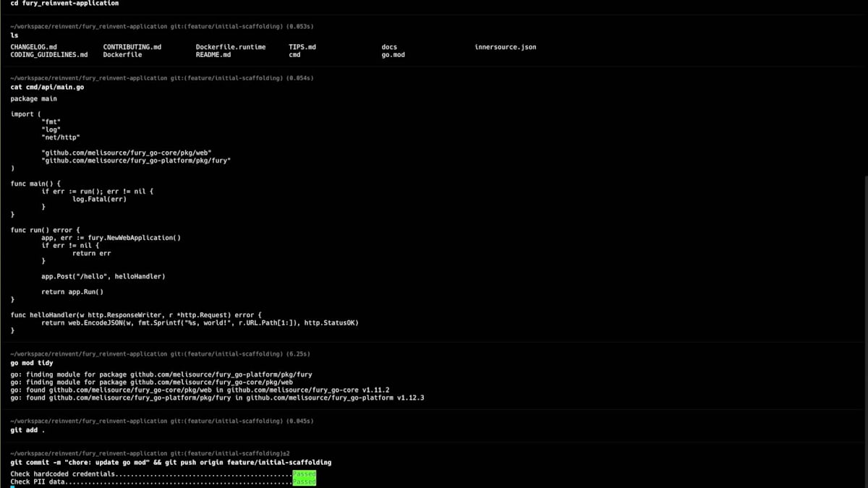Select TIPS.md in the file listing
Viewport: 868px width, 488px height.
(302, 47)
